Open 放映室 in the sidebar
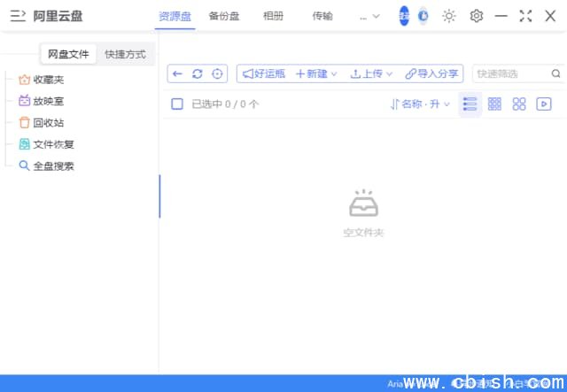 [x=42, y=101]
